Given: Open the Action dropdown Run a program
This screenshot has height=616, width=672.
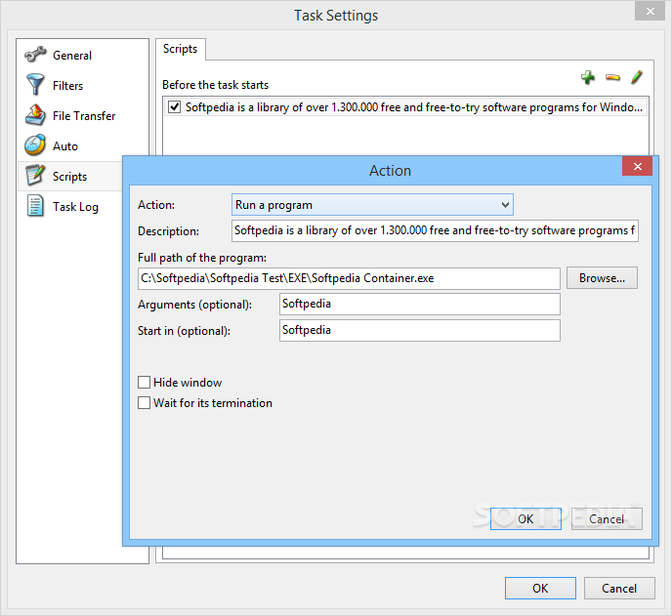Looking at the screenshot, I should click(x=372, y=205).
